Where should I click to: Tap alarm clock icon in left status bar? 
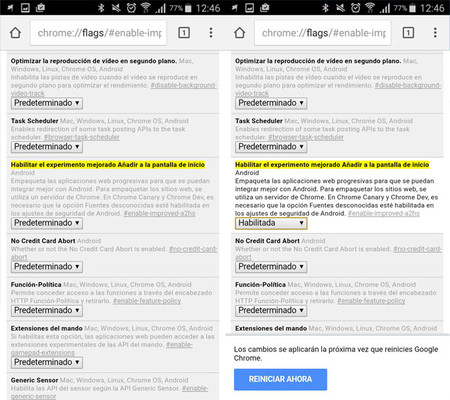coord(131,8)
